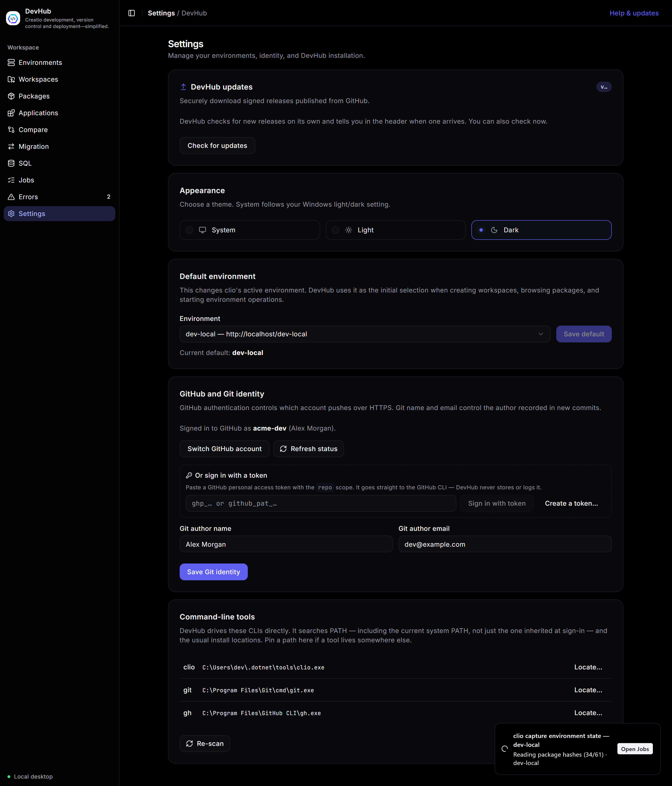The width and height of the screenshot is (672, 786).
Task: Click Current default dev-local text
Action: click(221, 353)
